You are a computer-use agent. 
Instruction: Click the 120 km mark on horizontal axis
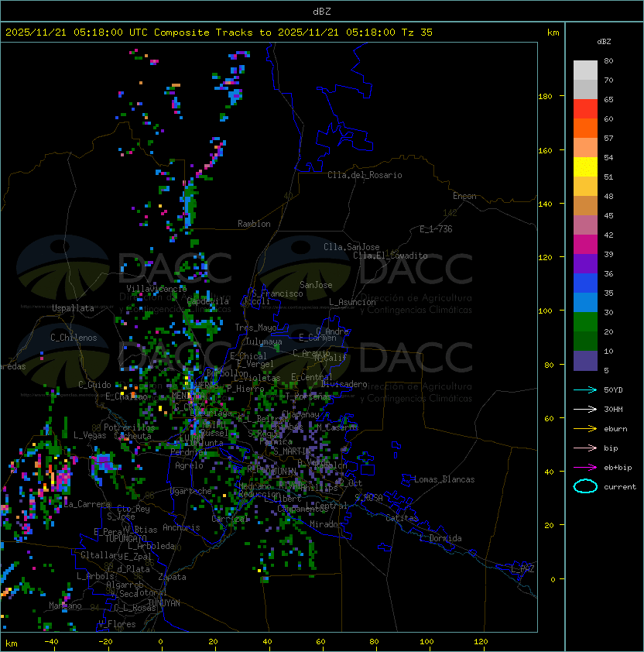[481, 642]
